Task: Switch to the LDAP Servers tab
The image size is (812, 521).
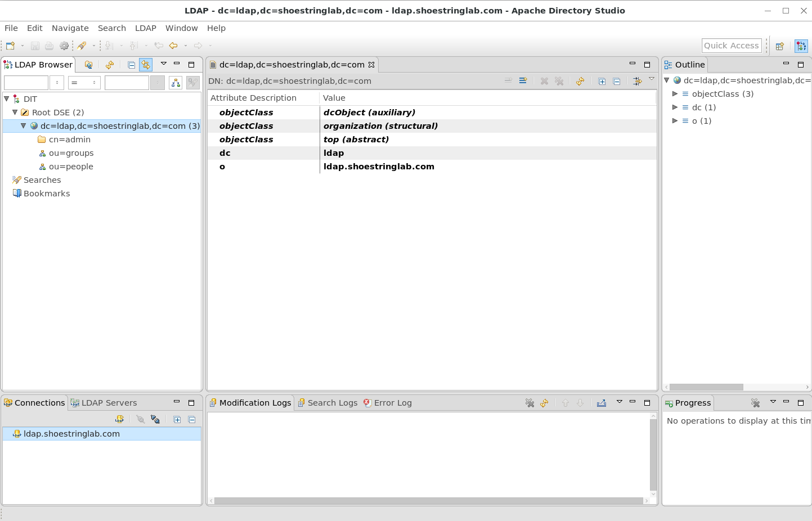Action: (x=104, y=403)
